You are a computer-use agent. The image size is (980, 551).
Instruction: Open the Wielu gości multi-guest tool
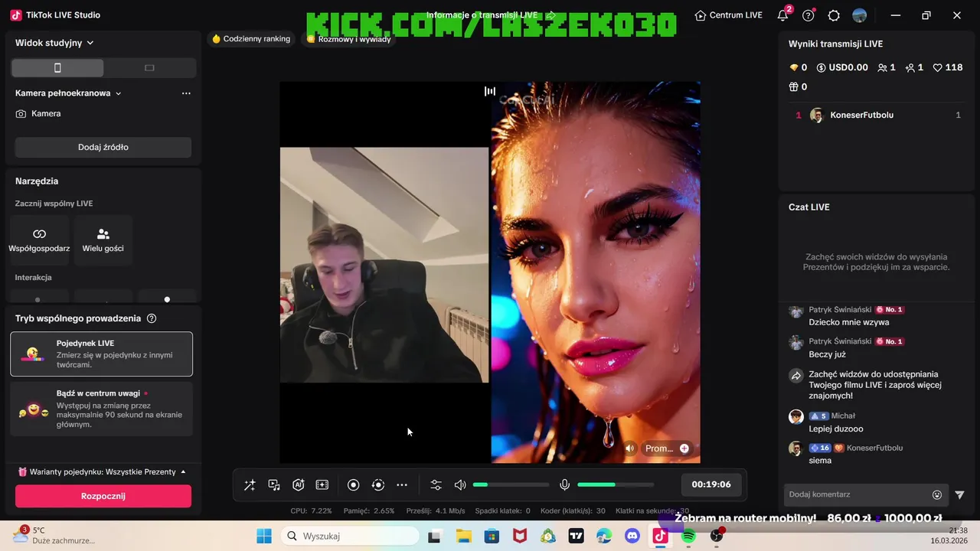click(x=103, y=240)
